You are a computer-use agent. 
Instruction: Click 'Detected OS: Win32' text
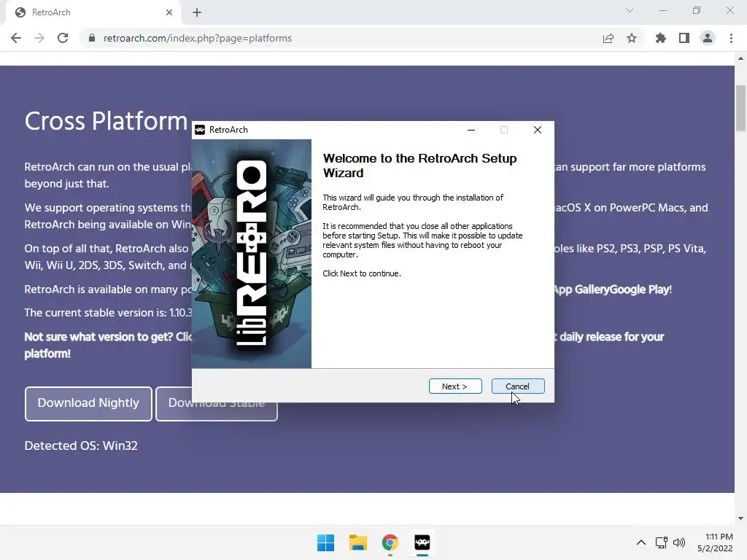click(81, 446)
